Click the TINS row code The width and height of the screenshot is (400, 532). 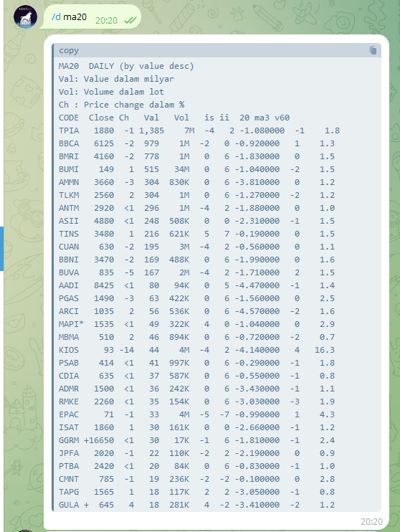click(69, 234)
